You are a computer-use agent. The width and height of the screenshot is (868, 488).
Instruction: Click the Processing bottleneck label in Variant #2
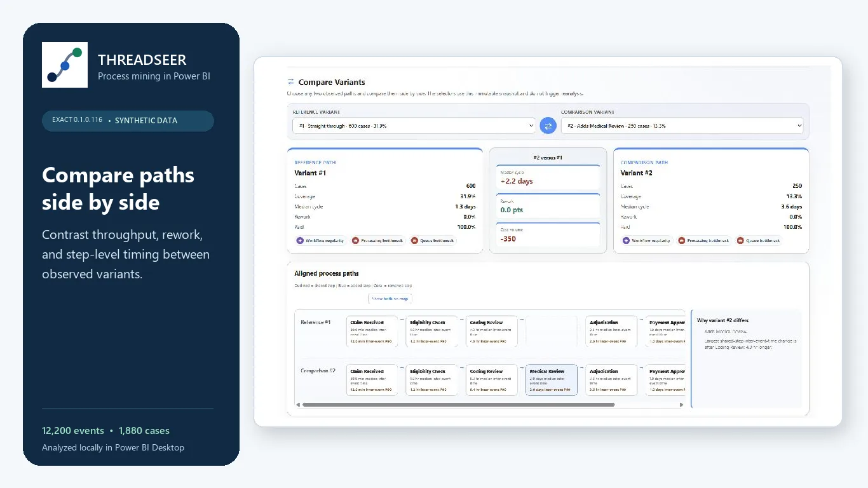click(x=708, y=241)
